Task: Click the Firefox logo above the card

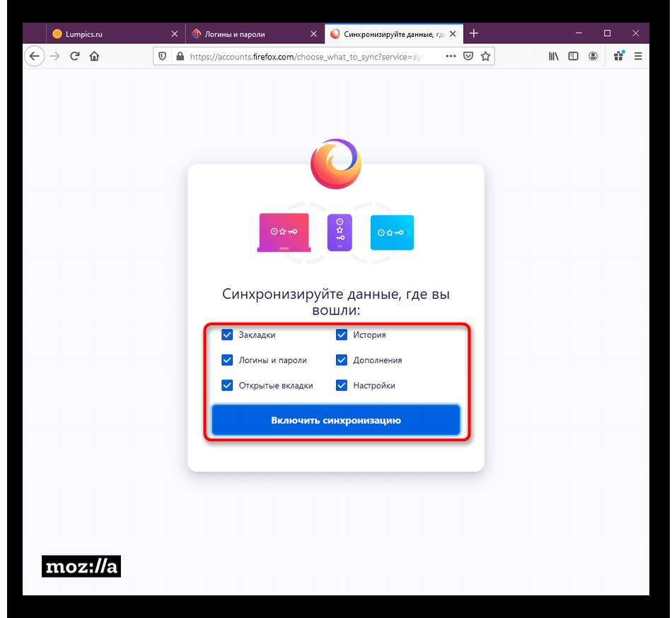Action: click(336, 164)
